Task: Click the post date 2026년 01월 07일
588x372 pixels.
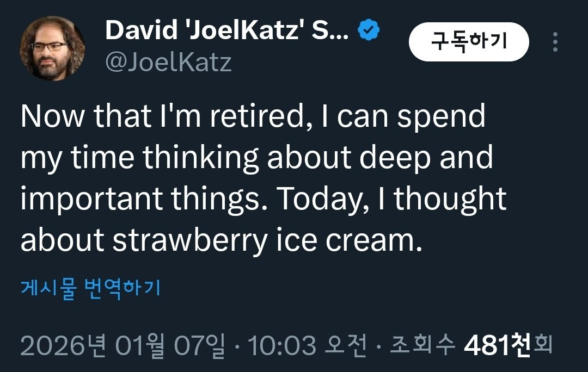Action: [122, 346]
